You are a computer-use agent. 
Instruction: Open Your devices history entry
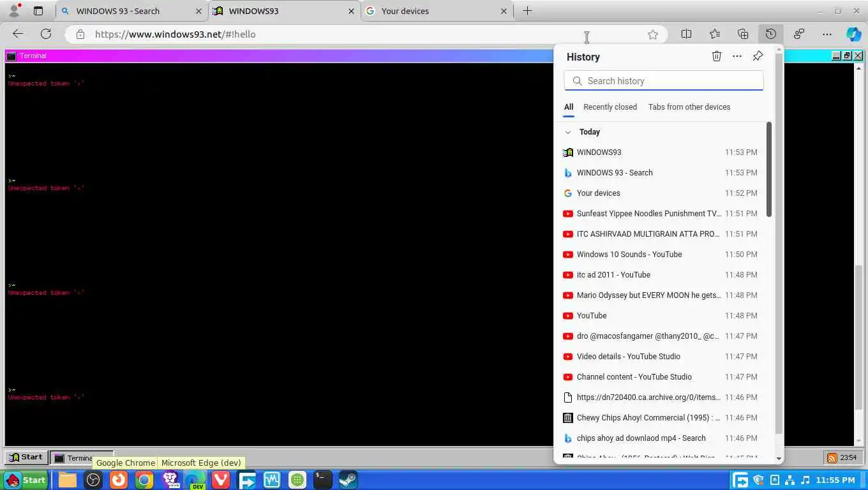point(660,193)
